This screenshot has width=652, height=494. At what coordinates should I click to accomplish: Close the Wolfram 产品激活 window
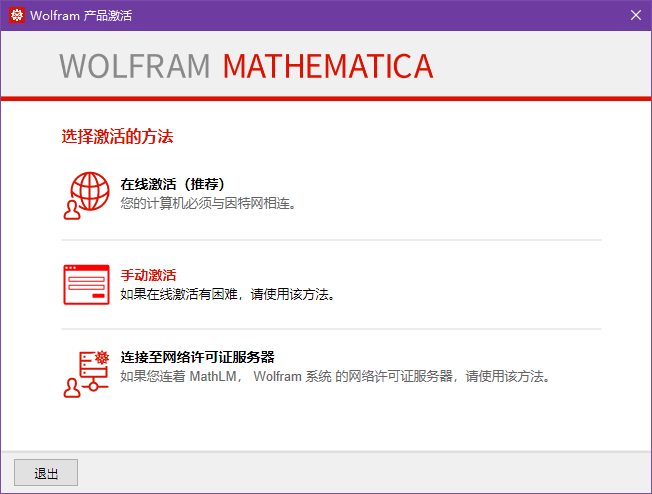tap(635, 15)
